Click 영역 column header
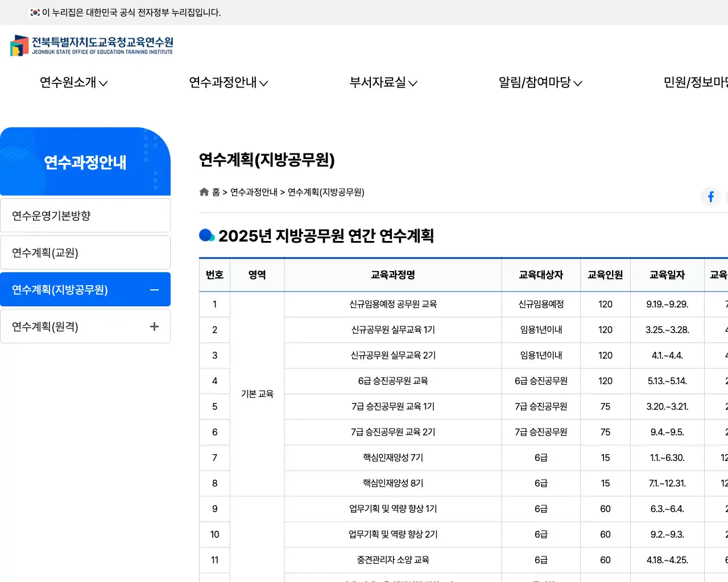Image resolution: width=728 pixels, height=582 pixels. (x=257, y=275)
